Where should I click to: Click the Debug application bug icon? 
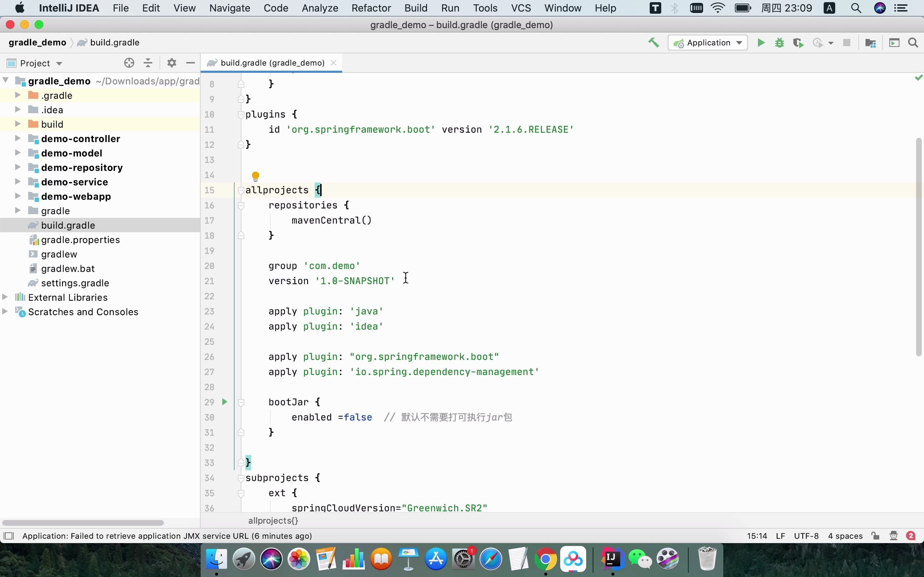tap(780, 42)
